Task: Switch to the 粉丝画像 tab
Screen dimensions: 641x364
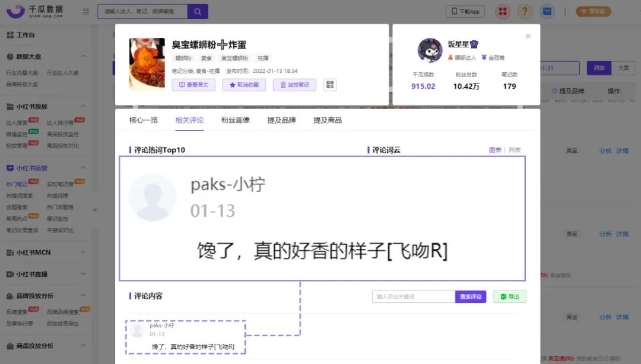Action: click(237, 120)
